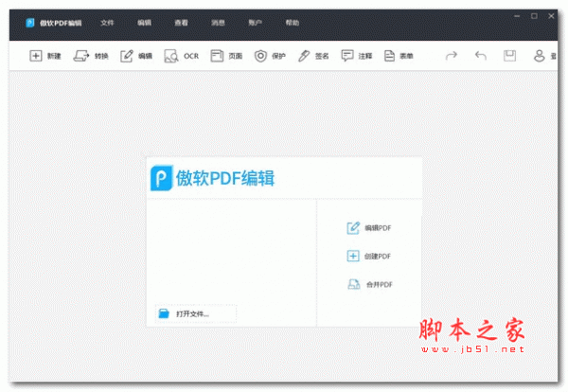This screenshot has height=392, width=568.
Task: Click the app logo in title bar
Action: 30,23
